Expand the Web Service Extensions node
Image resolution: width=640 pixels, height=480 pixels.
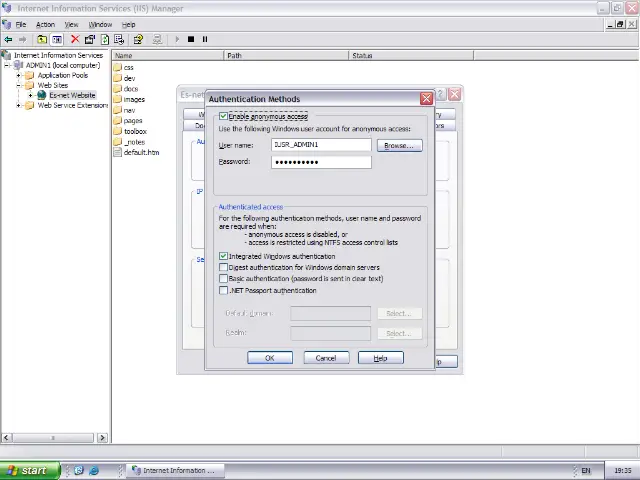[19, 105]
